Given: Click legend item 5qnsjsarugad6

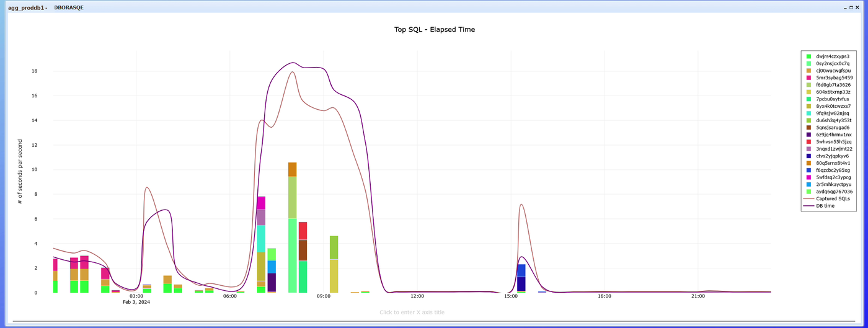Looking at the screenshot, I should pos(828,128).
